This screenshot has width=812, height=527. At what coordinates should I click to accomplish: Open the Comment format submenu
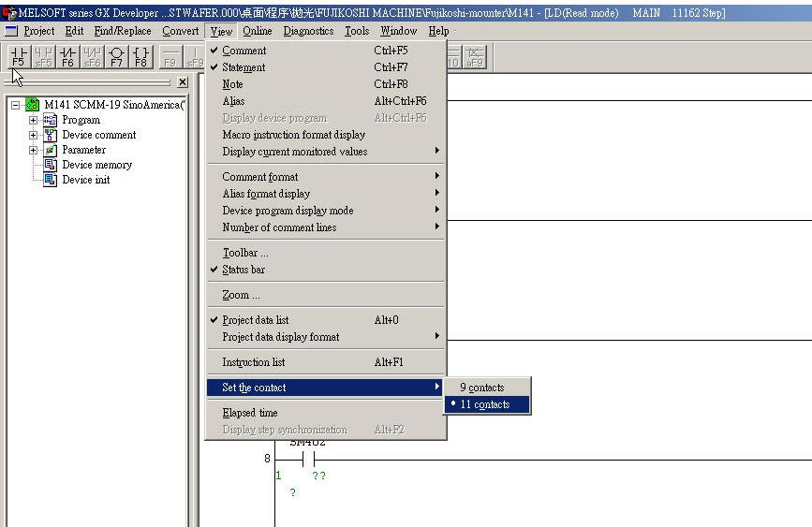pos(260,177)
